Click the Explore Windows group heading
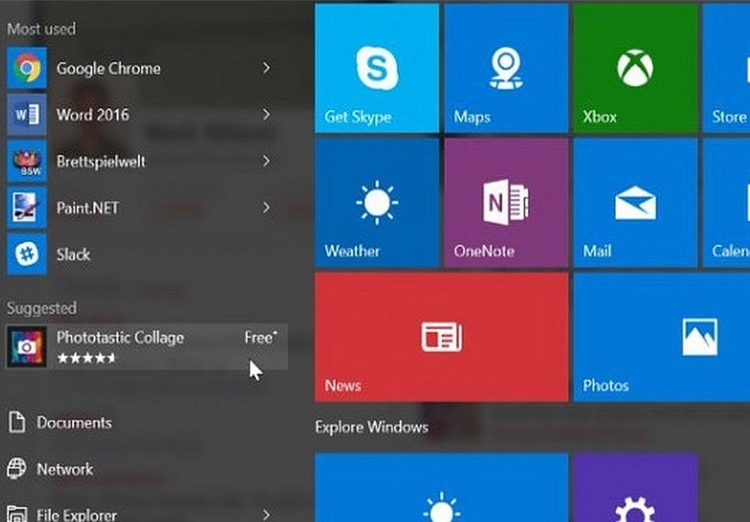The image size is (750, 522). (371, 427)
